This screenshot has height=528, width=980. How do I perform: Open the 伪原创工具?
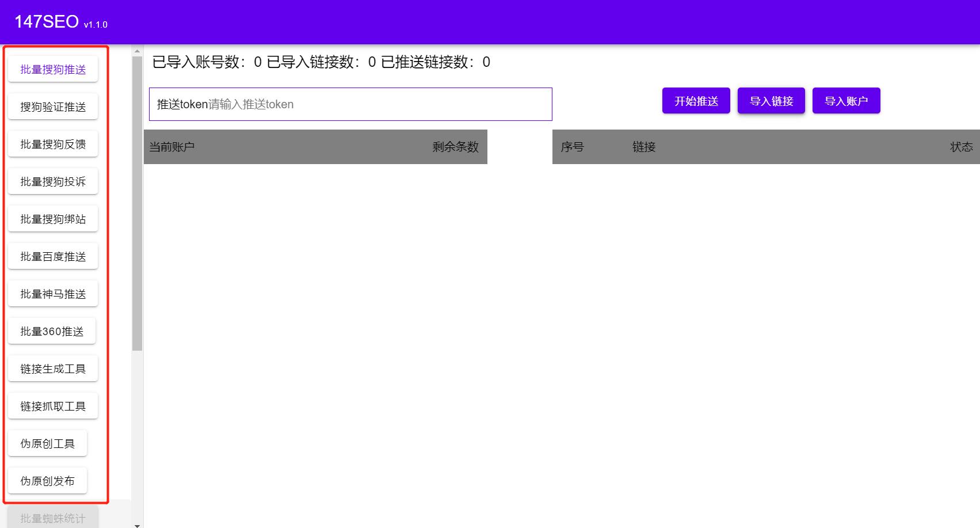48,443
